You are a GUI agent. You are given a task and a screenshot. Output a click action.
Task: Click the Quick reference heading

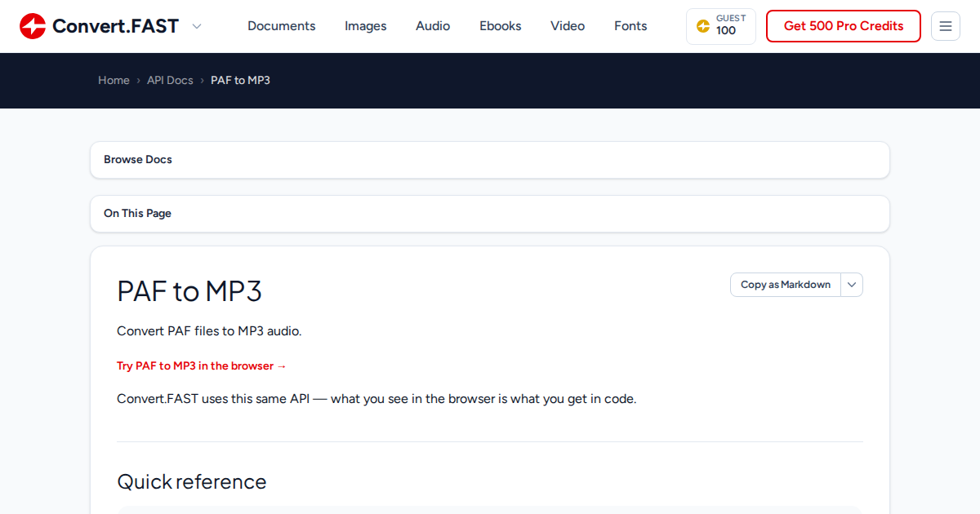192,481
